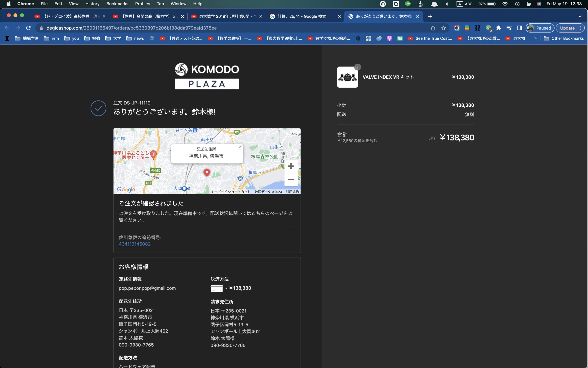Image resolution: width=588 pixels, height=368 pixels.
Task: Click the credit card payment icon
Action: click(x=217, y=288)
